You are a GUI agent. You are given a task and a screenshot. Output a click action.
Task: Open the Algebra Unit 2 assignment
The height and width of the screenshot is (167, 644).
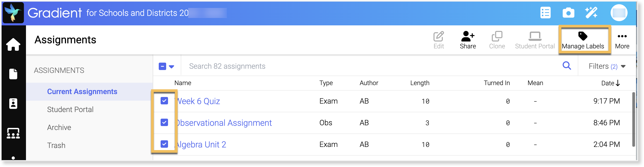201,145
